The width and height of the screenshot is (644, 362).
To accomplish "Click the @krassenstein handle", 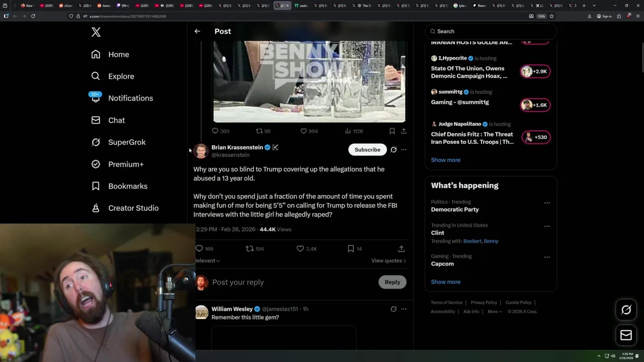I will point(230,155).
